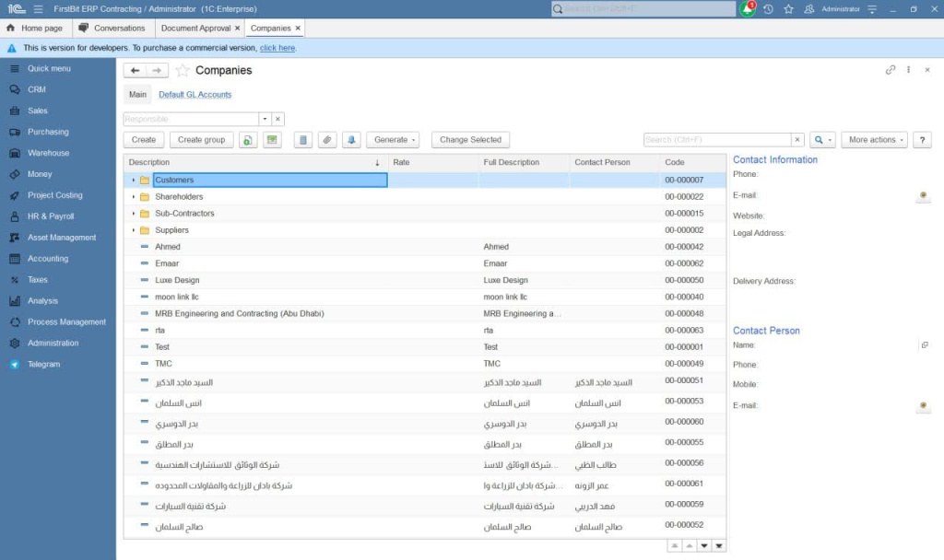Click the 1C logo icon
The image size is (944, 560).
pos(17,9)
